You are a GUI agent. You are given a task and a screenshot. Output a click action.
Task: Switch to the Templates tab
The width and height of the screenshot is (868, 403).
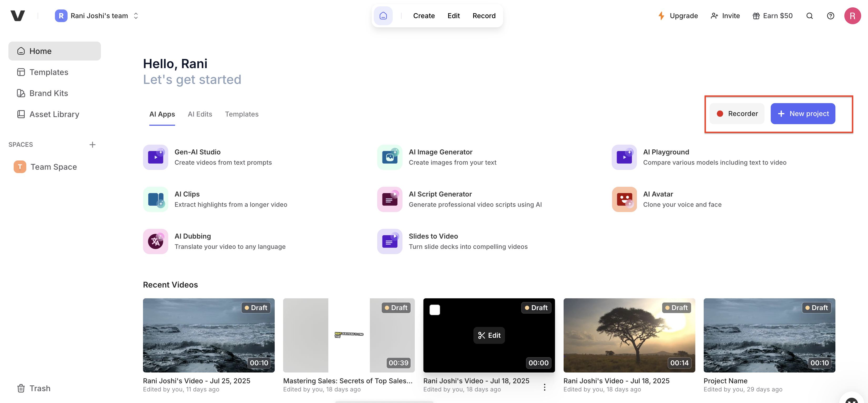click(242, 114)
